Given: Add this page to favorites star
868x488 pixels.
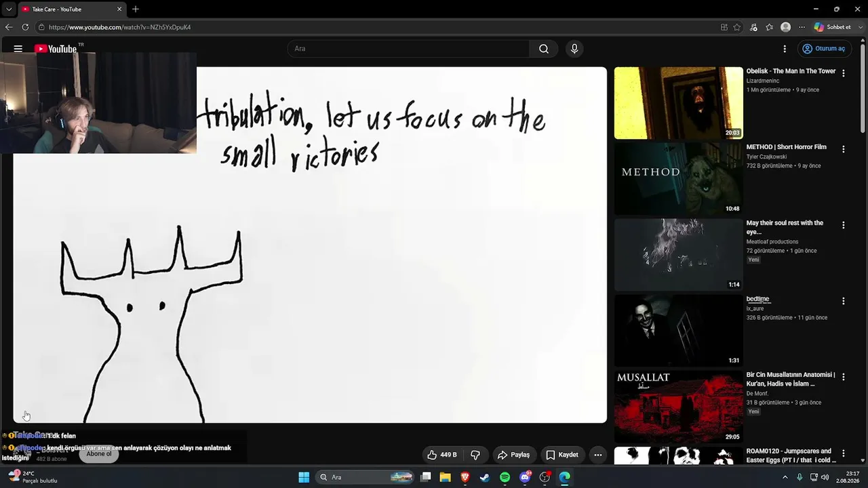Looking at the screenshot, I should click(x=737, y=27).
